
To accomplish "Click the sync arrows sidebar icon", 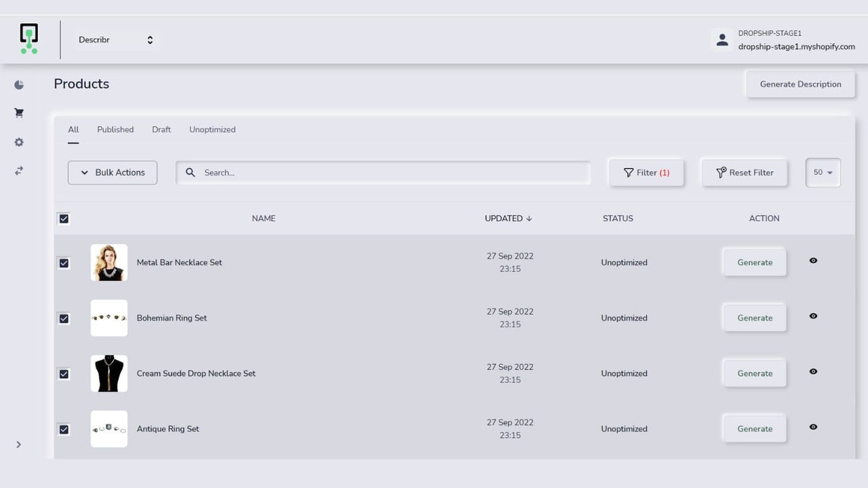I will [x=19, y=171].
